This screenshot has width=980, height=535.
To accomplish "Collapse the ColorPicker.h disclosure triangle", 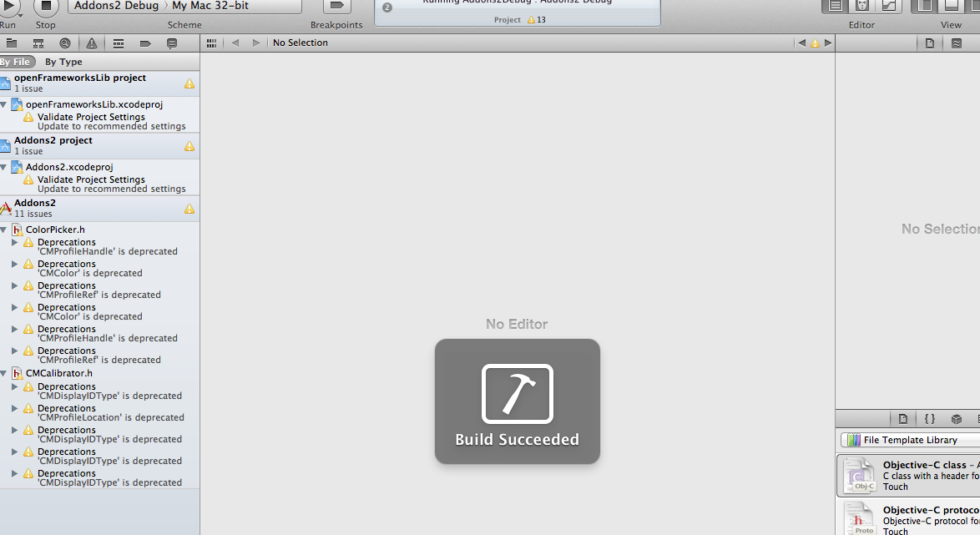I will point(3,230).
